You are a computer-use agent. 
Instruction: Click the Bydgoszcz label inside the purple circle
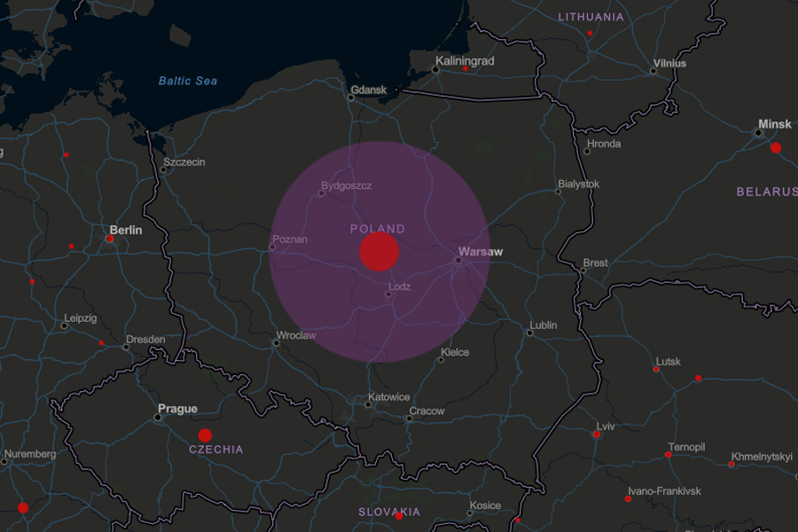click(x=348, y=185)
